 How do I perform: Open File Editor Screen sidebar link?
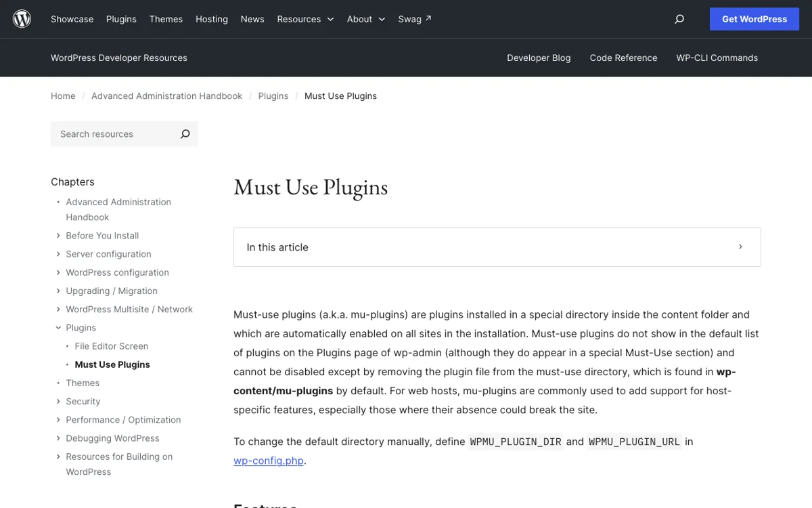click(112, 346)
